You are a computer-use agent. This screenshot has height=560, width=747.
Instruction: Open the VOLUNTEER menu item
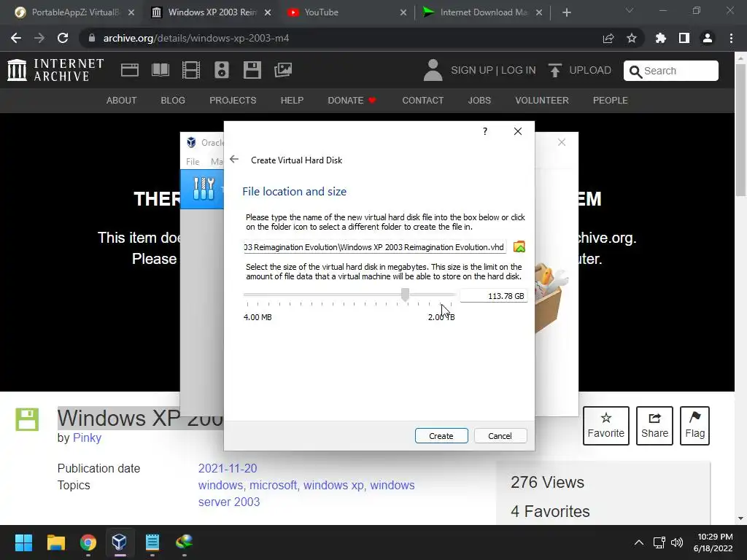click(x=542, y=101)
